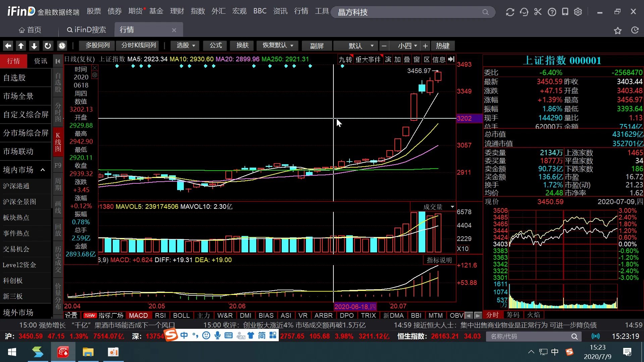Toggle the 信息 info panel
Screen dimensions: 644x362
(439, 60)
